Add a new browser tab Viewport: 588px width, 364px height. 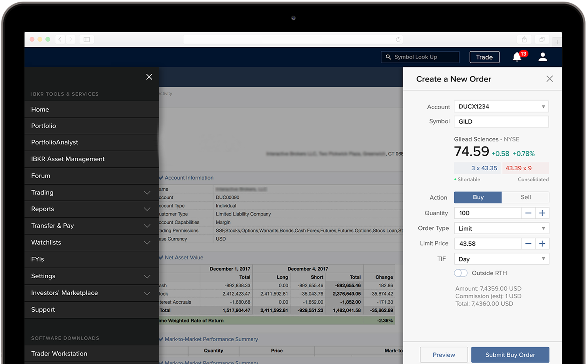[x=557, y=42]
